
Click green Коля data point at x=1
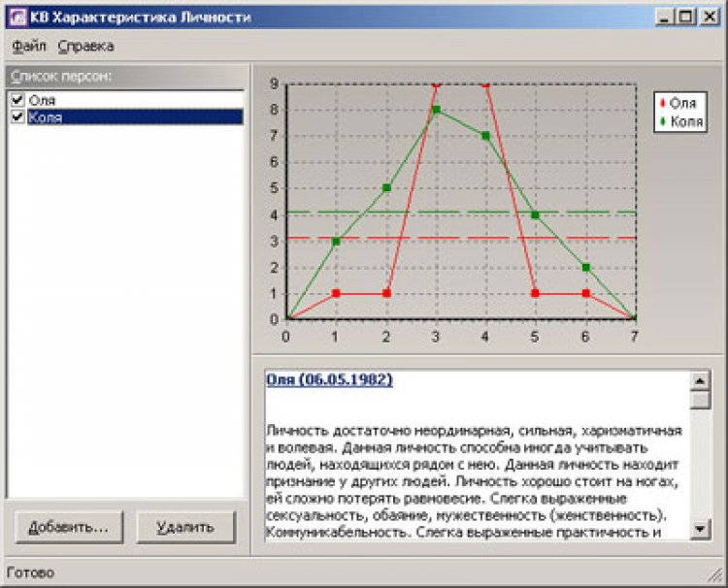click(x=336, y=242)
